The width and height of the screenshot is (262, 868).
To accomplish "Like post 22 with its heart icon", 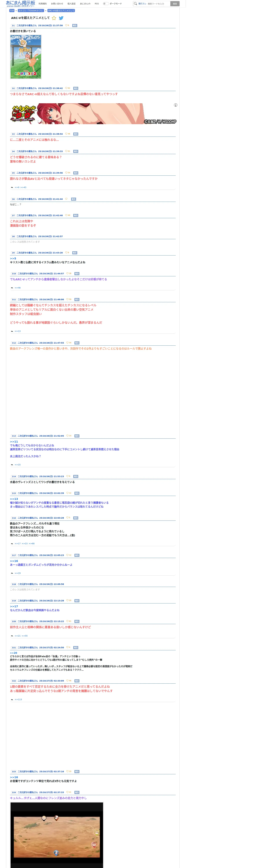I will (67, 681).
